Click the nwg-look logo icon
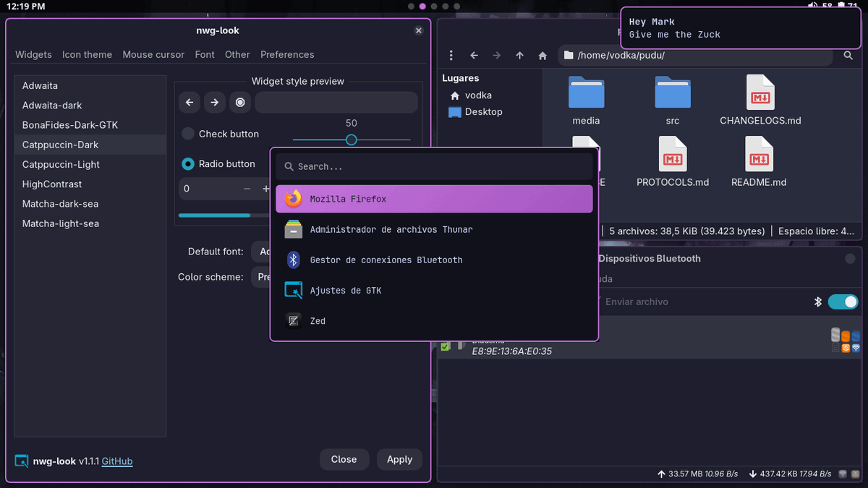868x488 pixels. tap(22, 461)
